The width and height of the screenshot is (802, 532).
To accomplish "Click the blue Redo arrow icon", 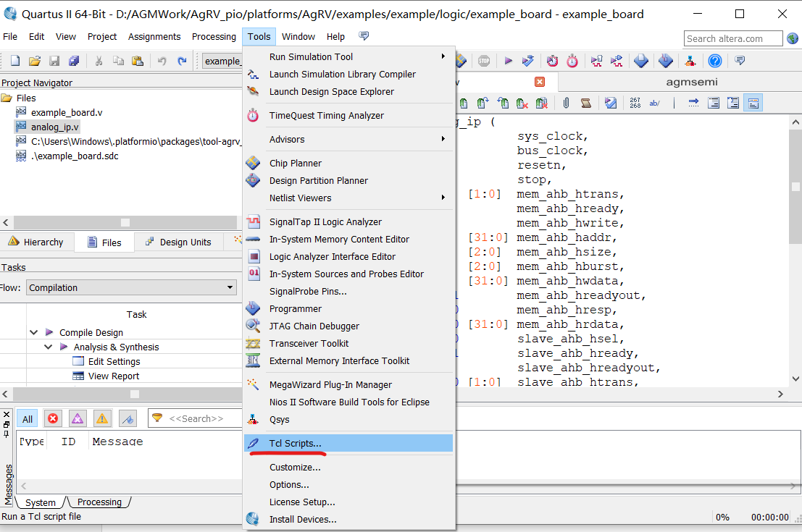I will (182, 61).
